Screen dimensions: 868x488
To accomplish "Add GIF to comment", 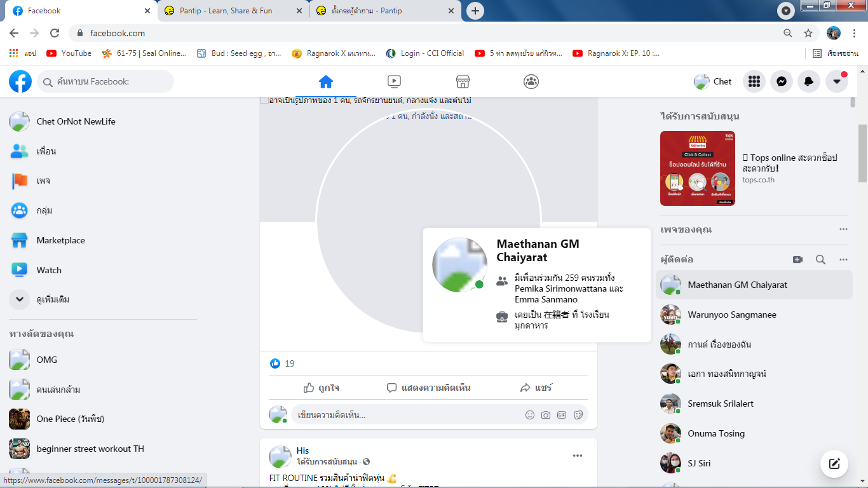I will click(562, 415).
